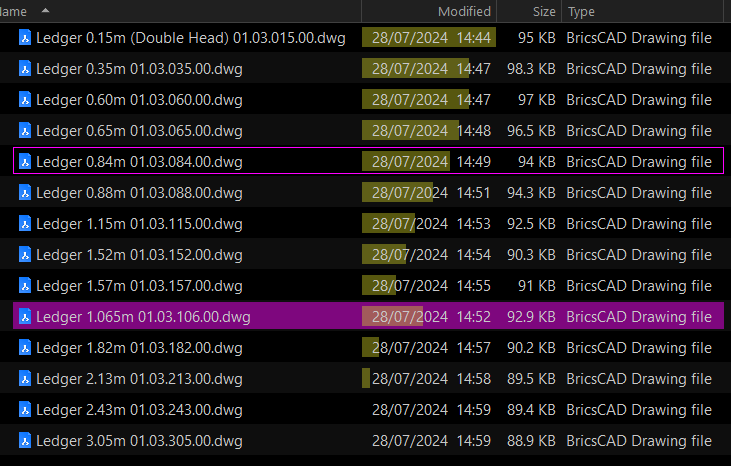The image size is (731, 466).
Task: Click the 14:44 modified date bar
Action: 429,38
